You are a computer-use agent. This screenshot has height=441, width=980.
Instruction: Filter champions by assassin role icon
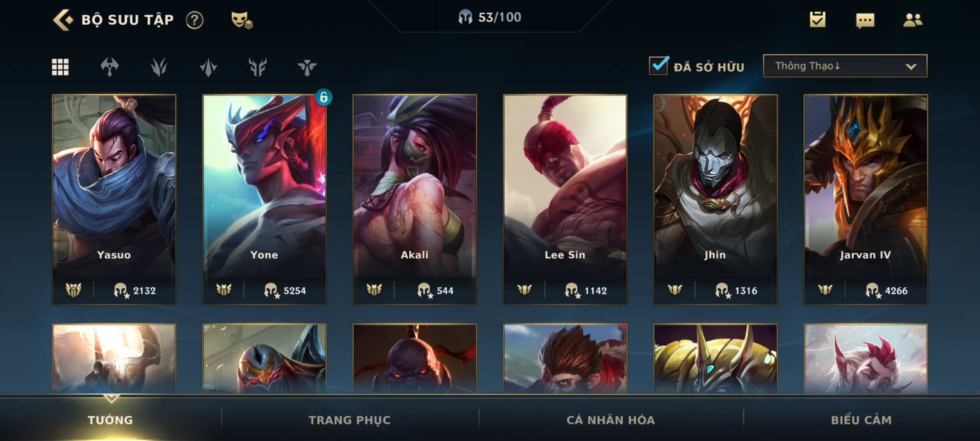(x=208, y=67)
